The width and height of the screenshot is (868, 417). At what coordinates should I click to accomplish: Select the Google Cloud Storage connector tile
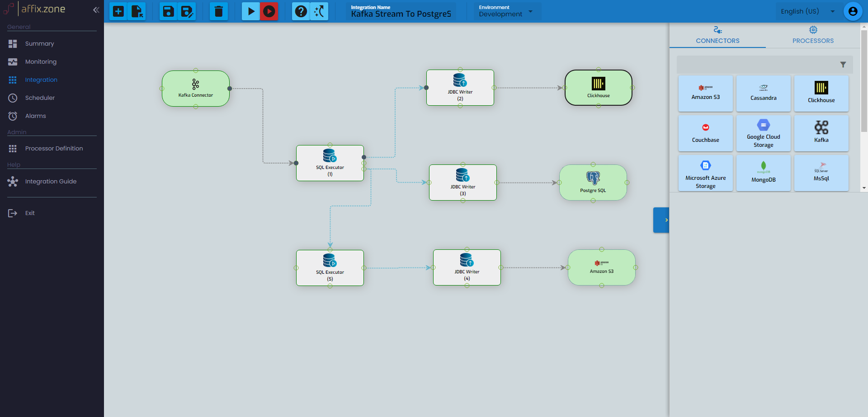pyautogui.click(x=763, y=133)
